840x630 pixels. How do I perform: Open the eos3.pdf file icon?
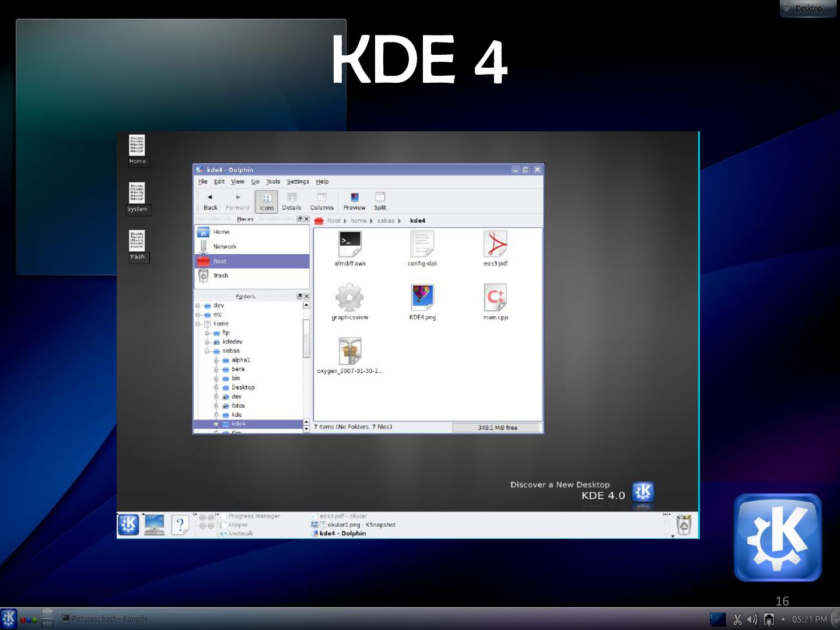pyautogui.click(x=495, y=244)
